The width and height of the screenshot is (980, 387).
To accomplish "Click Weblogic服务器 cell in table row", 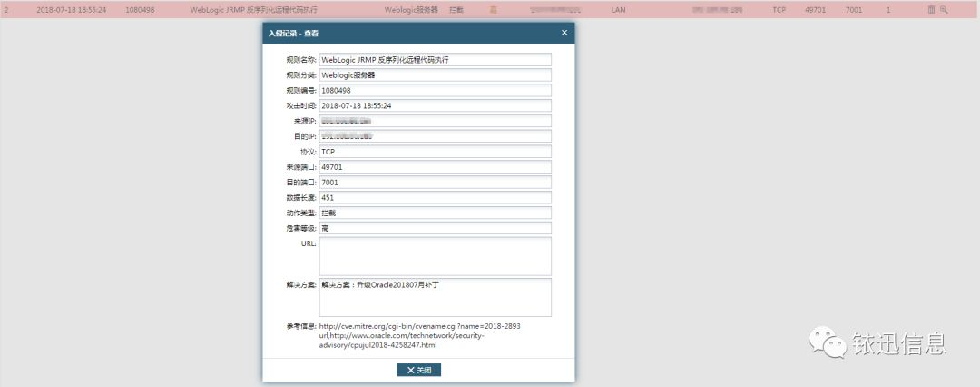I will pyautogui.click(x=411, y=10).
